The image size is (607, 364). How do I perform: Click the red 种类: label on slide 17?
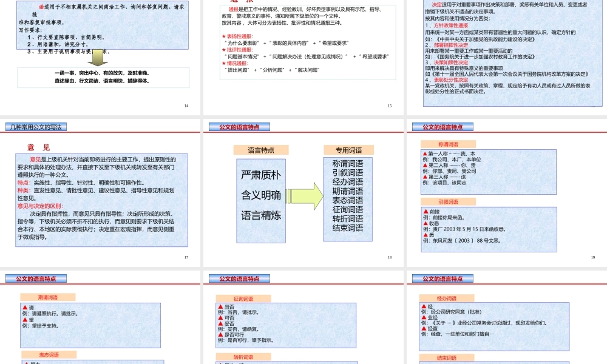pyautogui.click(x=24, y=190)
